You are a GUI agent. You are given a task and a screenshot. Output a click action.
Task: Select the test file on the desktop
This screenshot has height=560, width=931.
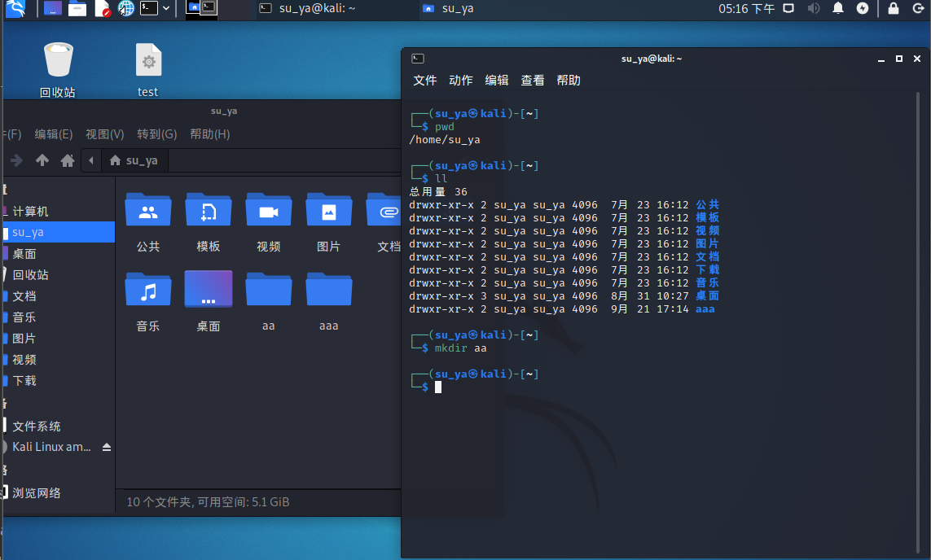(x=148, y=69)
